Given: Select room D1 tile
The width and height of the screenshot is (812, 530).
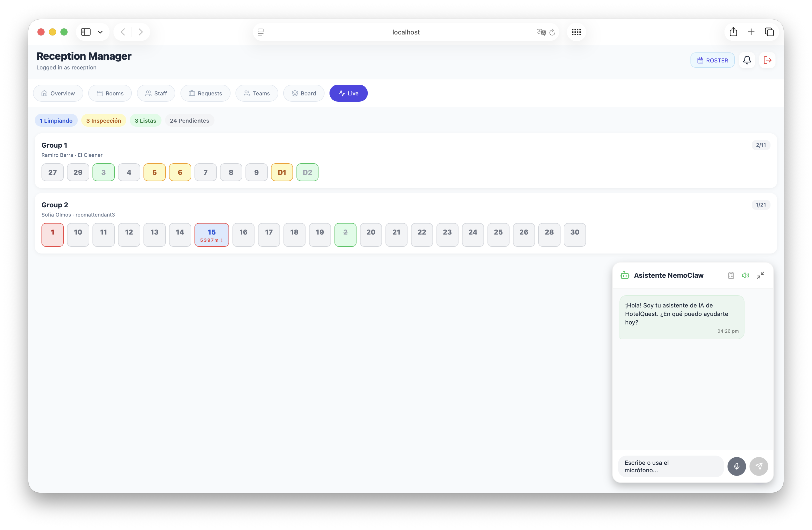Looking at the screenshot, I should 282,172.
